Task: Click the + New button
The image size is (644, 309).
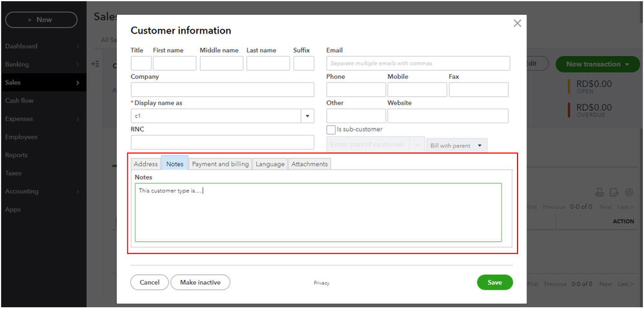Action: tap(41, 20)
